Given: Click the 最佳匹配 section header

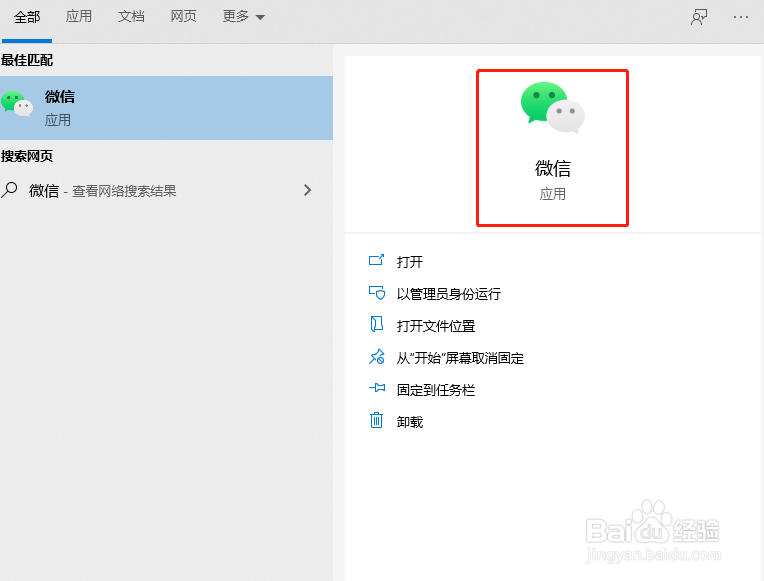Looking at the screenshot, I should pyautogui.click(x=27, y=60).
